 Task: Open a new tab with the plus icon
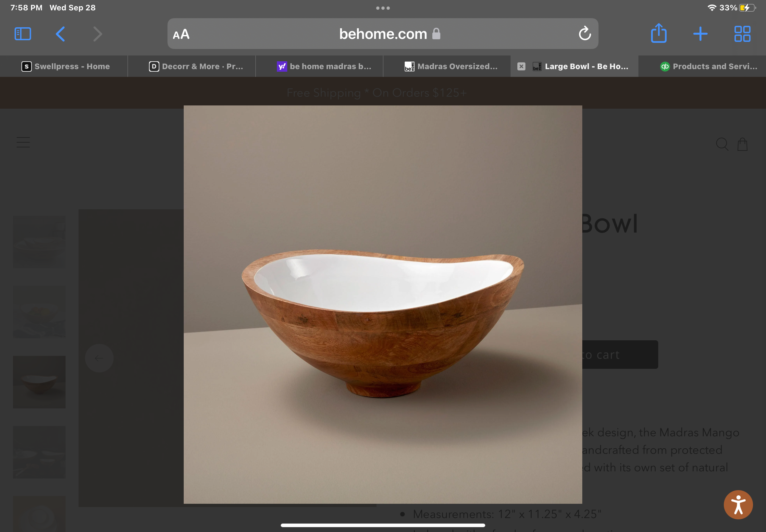tap(700, 33)
